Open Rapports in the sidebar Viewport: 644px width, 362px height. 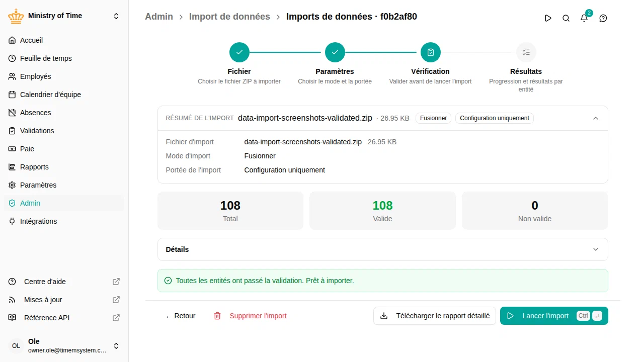point(64,167)
